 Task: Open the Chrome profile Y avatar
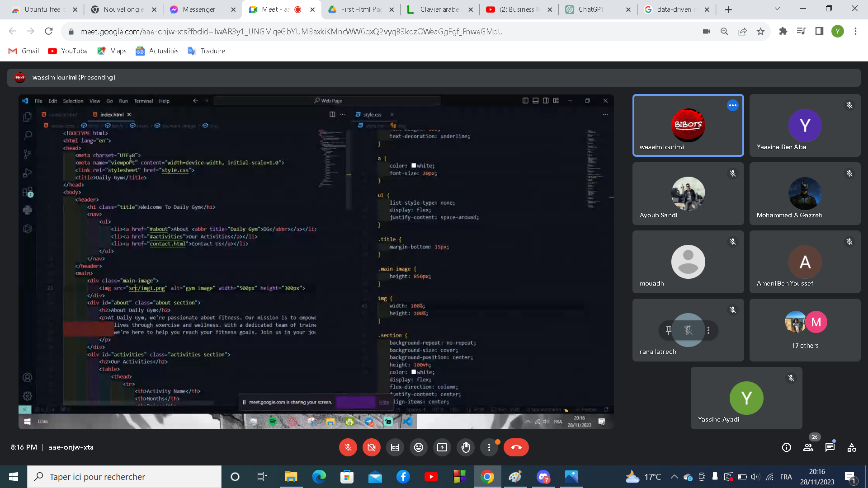[837, 31]
